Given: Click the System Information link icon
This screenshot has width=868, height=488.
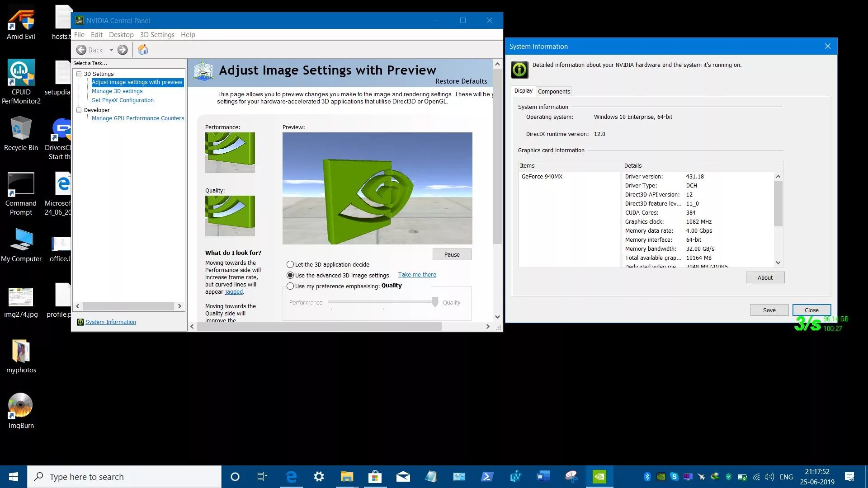Looking at the screenshot, I should point(80,322).
